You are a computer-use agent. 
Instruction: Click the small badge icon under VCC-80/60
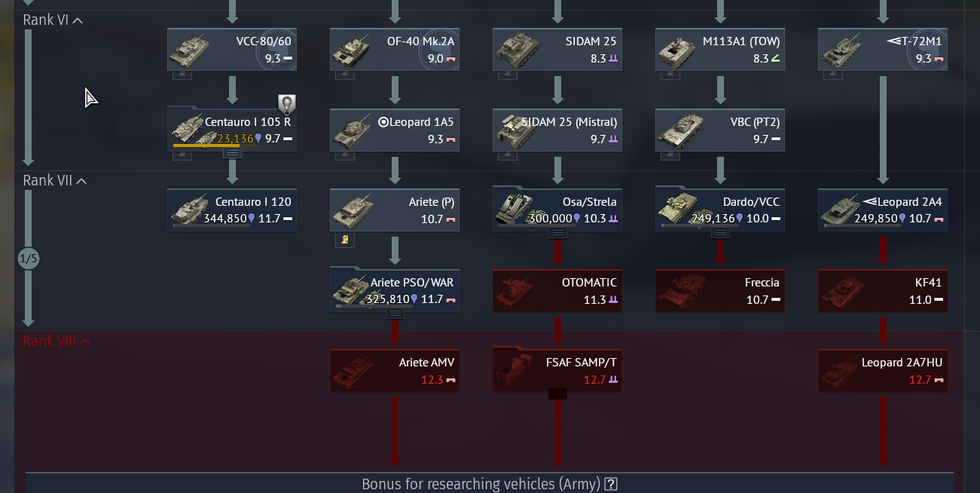[182, 75]
